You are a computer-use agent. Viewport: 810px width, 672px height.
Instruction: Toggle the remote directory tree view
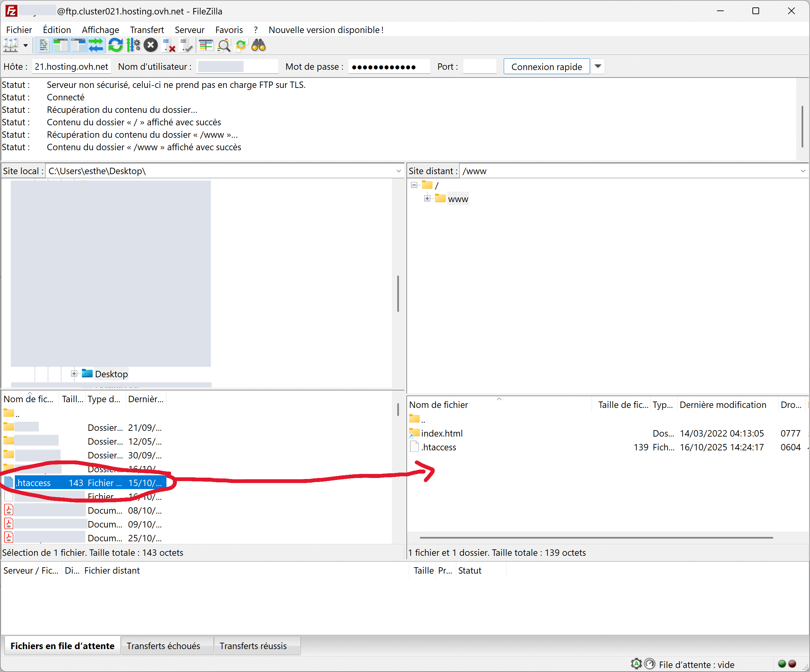(78, 45)
